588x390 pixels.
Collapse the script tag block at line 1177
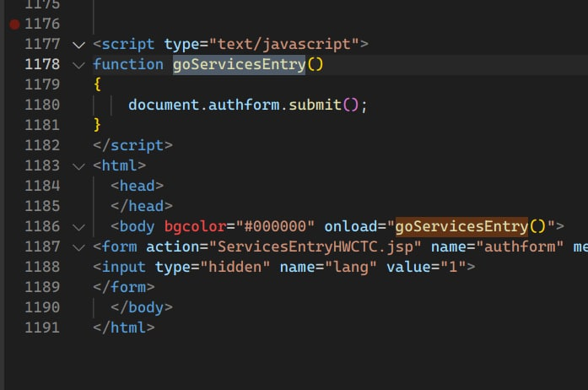click(x=78, y=45)
